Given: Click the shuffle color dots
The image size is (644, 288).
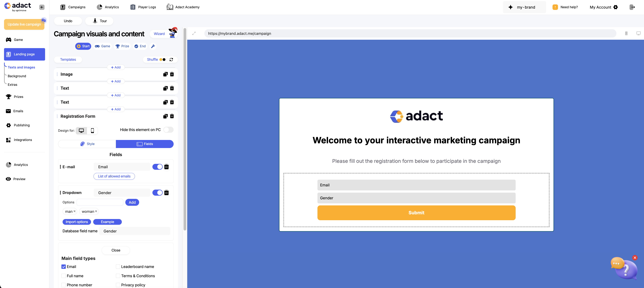Looking at the screenshot, I should tap(163, 60).
